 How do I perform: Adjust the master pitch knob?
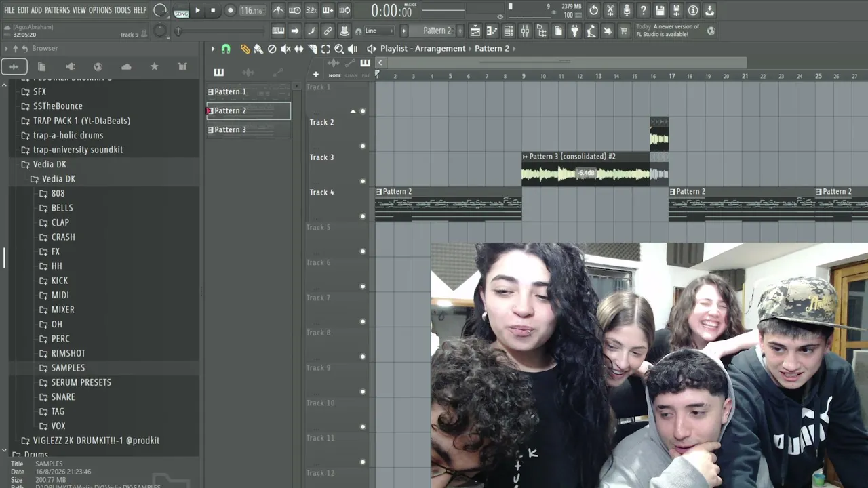(160, 30)
